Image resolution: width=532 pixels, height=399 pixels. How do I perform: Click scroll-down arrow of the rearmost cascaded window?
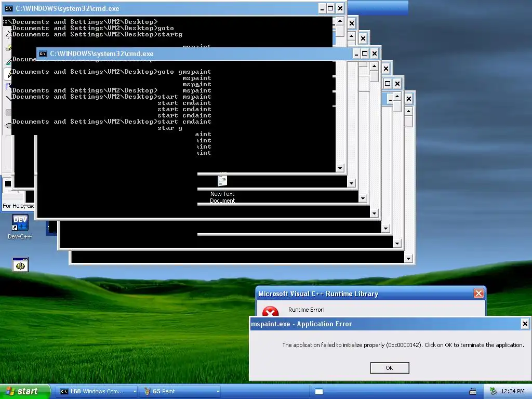tap(408, 259)
